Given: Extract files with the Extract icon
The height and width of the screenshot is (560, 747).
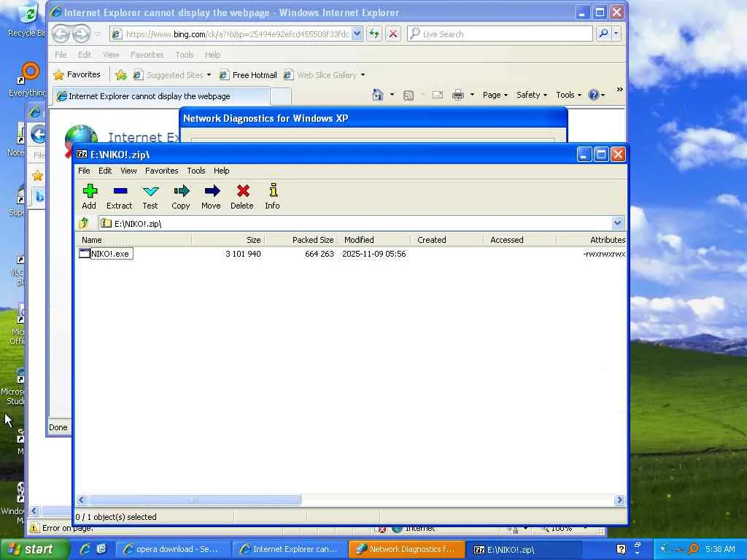Looking at the screenshot, I should 119,197.
